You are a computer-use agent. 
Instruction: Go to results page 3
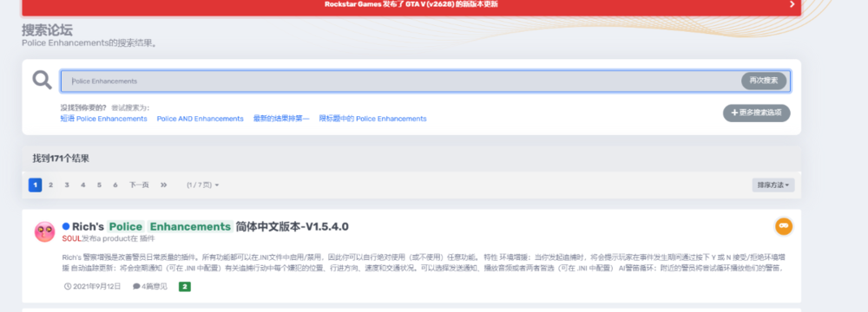click(x=67, y=185)
